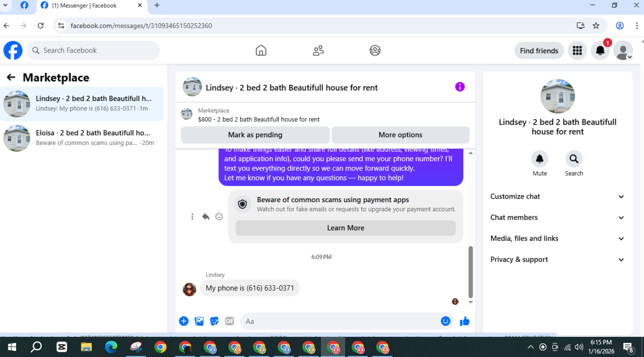Open Windows Start menu
Screen dimensions: 644x357
click(12, 347)
